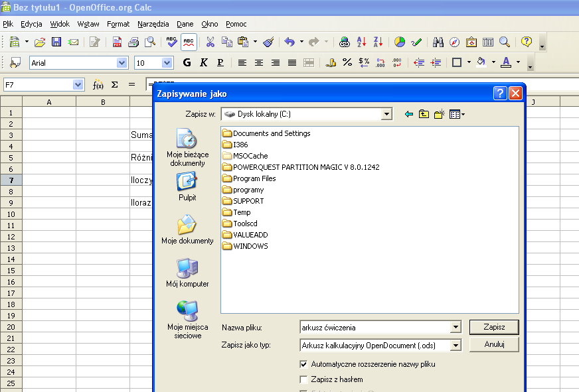579x392 pixels.
Task: Click the Cut scissors icon
Action: 210,42
